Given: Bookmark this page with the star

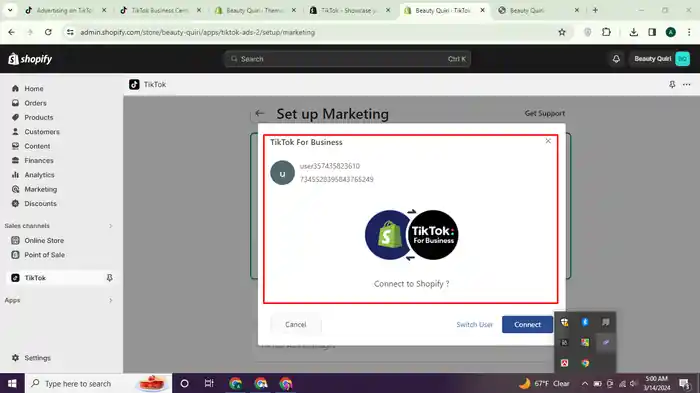Looking at the screenshot, I should point(562,32).
